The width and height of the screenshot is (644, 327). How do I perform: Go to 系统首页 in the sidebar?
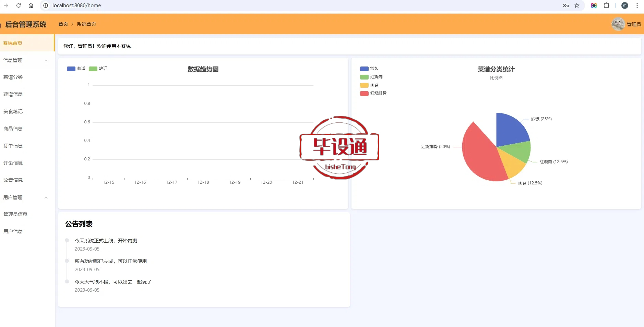coord(13,43)
